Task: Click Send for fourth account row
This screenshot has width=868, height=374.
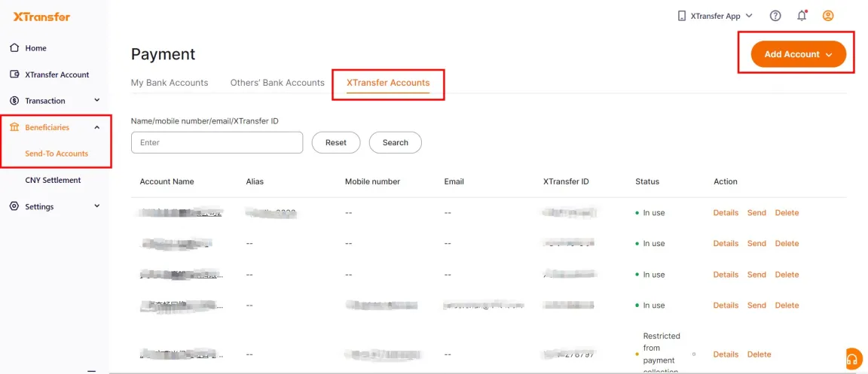Action: coord(756,306)
